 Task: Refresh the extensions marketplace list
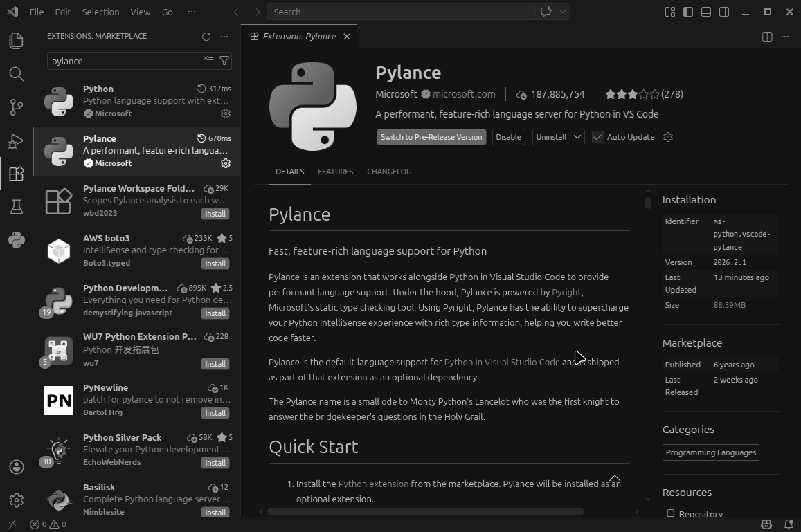[x=206, y=36]
